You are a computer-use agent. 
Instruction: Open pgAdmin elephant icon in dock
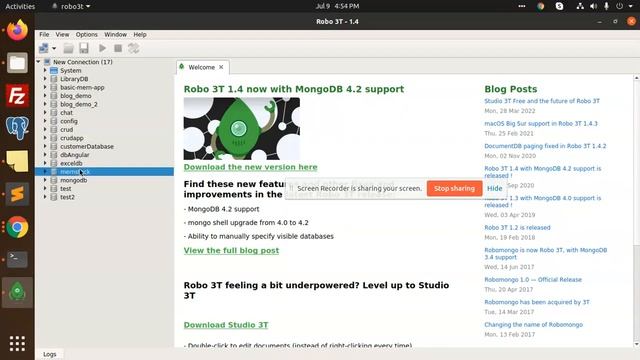coord(17,128)
